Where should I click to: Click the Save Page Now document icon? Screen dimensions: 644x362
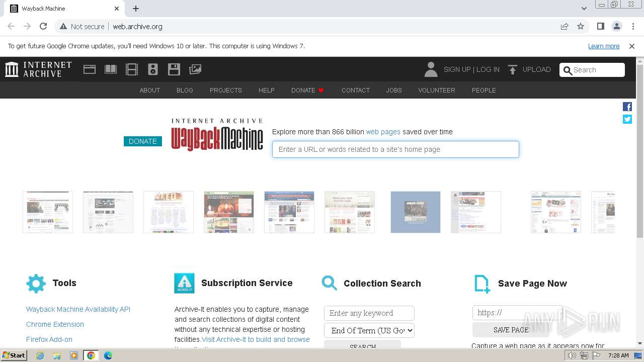482,284
